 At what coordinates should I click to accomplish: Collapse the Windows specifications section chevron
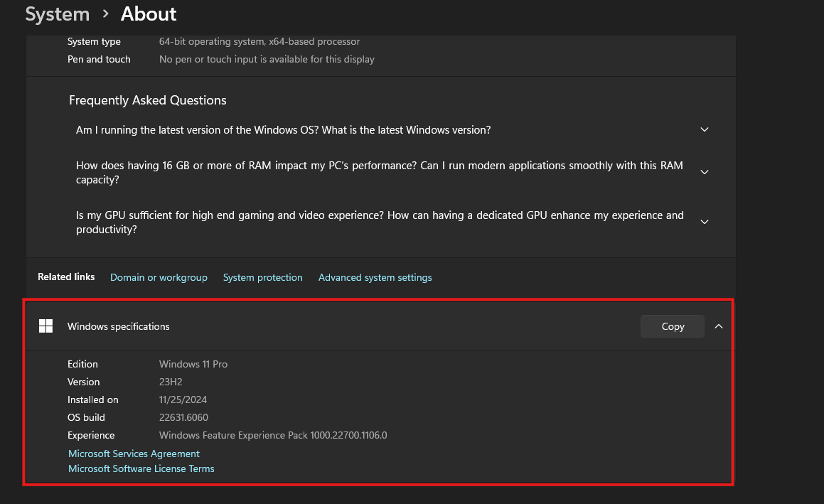pyautogui.click(x=719, y=326)
